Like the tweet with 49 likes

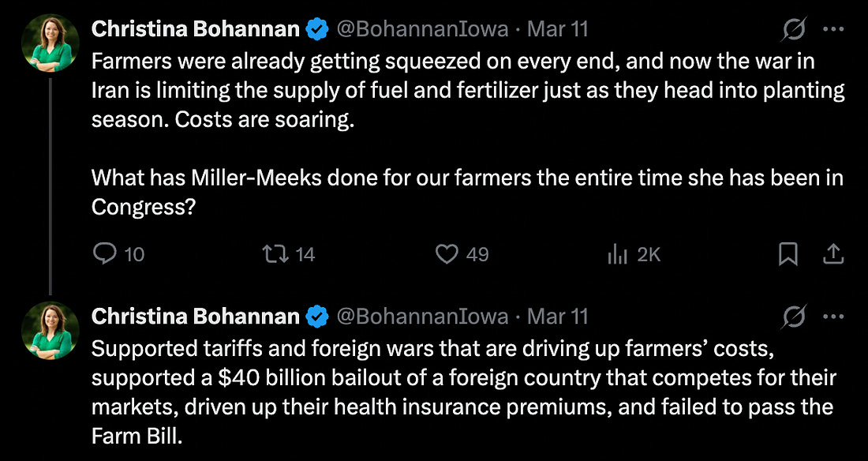[x=447, y=254]
